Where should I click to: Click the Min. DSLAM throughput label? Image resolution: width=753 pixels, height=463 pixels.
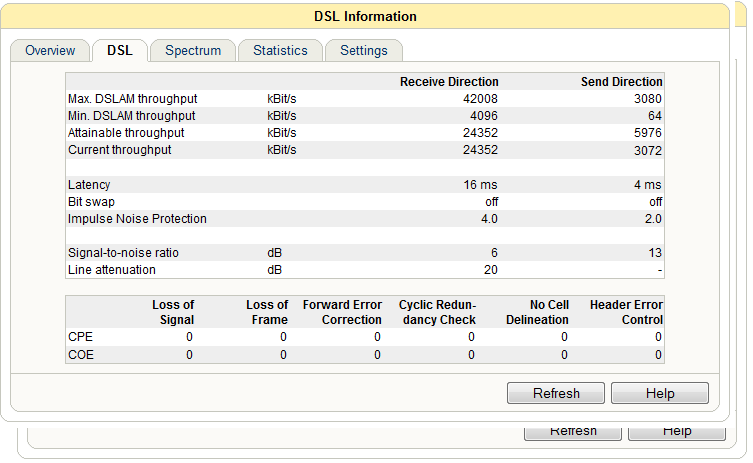tap(132, 116)
